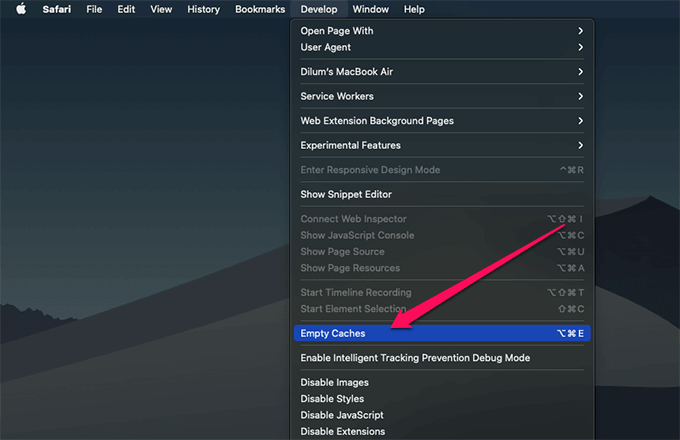Screen dimensions: 680x440
Task: Open the View menu
Action: (x=161, y=9)
